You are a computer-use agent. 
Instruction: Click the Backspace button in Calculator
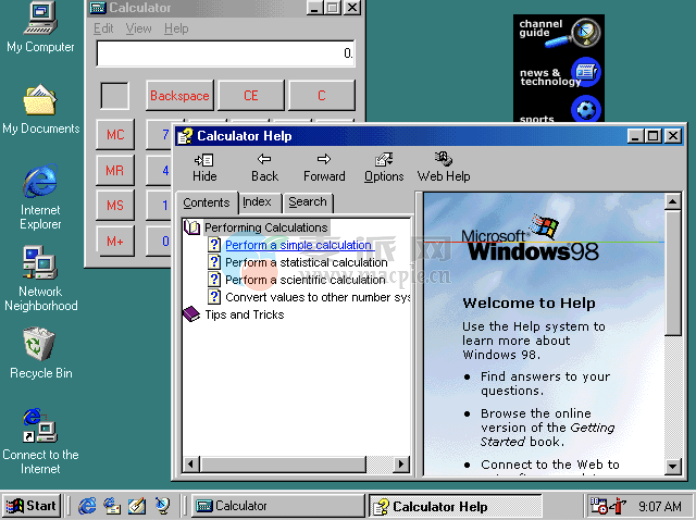coord(179,95)
